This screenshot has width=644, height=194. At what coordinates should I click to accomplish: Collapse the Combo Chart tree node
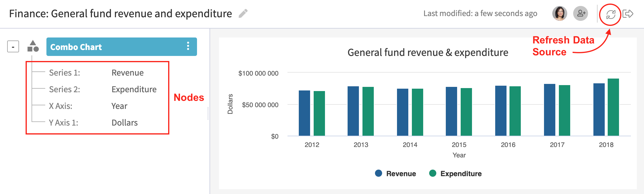(13, 47)
